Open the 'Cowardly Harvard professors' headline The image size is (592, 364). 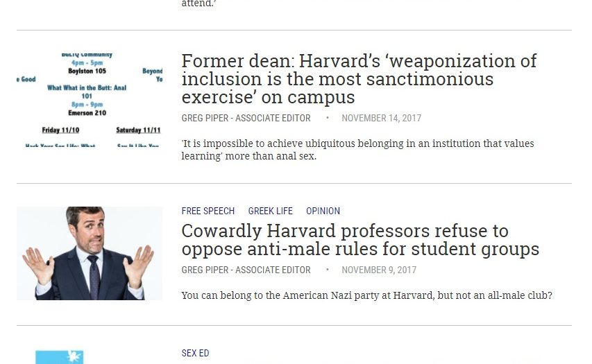pyautogui.click(x=360, y=240)
